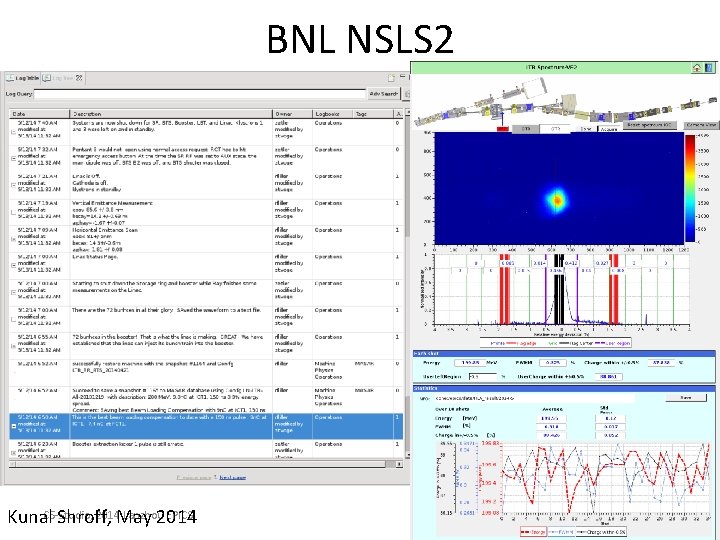This screenshot has height=540, width=720.
Task: Switch to the Log Tree tab
Action: point(62,78)
